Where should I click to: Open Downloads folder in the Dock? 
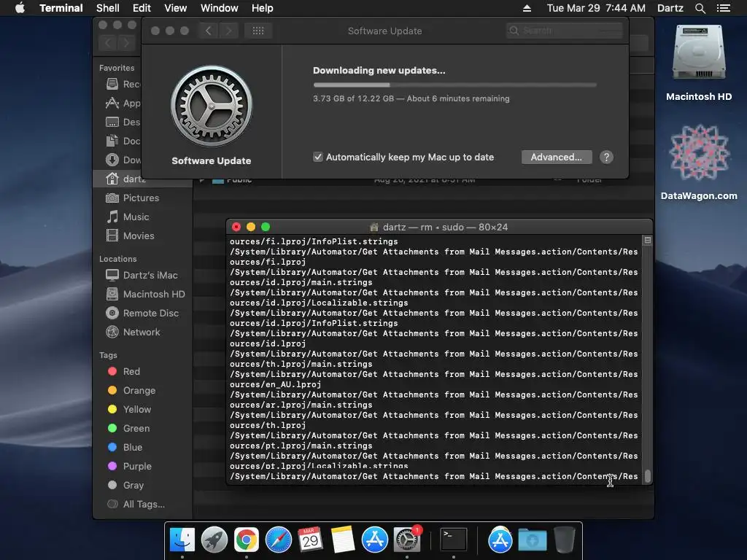532,540
